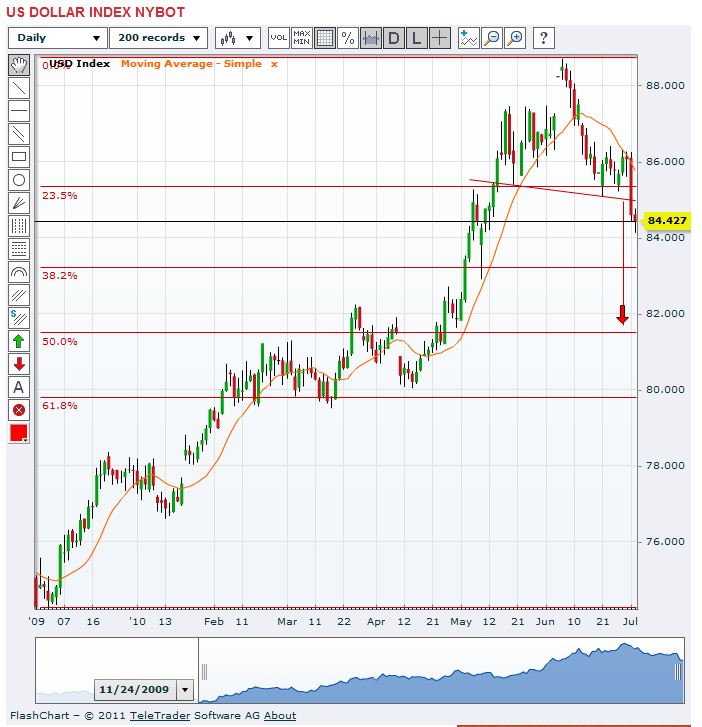Click the Jun date axis label
This screenshot has width=702, height=727.
tap(545, 622)
